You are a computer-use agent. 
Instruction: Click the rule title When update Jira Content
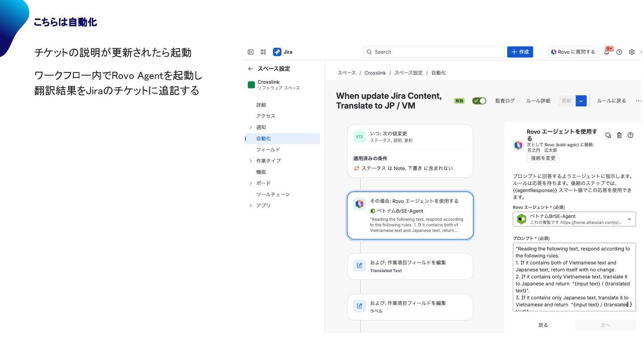(x=389, y=101)
